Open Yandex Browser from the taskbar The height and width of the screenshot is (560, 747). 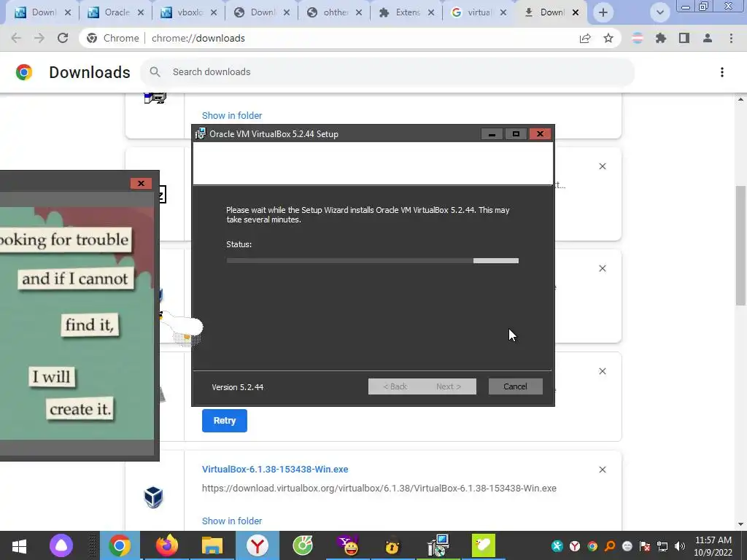[x=258, y=545]
